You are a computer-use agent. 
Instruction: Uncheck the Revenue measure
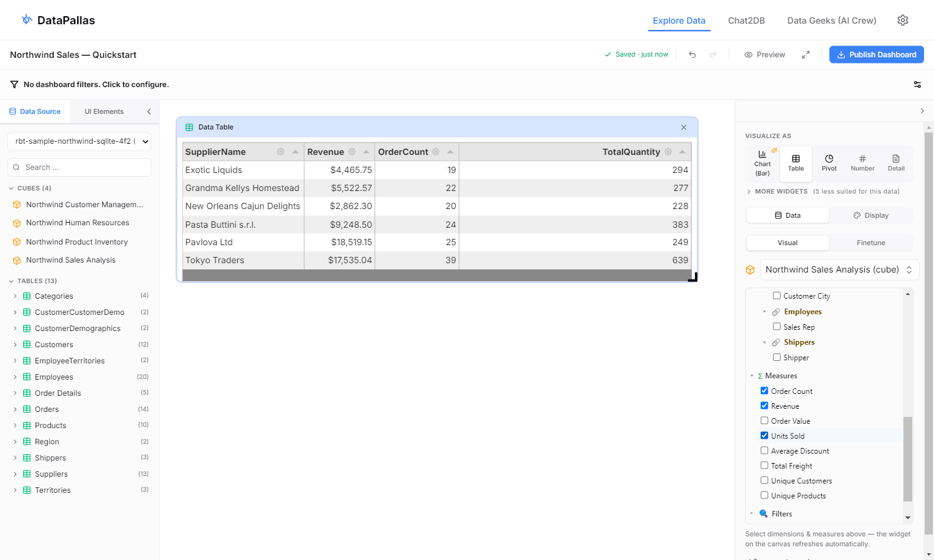[764, 406]
